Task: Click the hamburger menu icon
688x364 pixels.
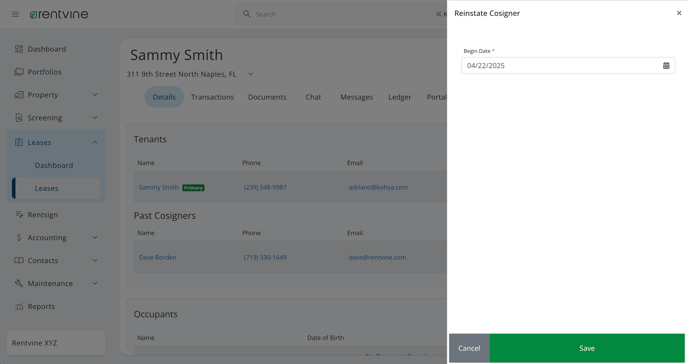Action: [x=15, y=14]
